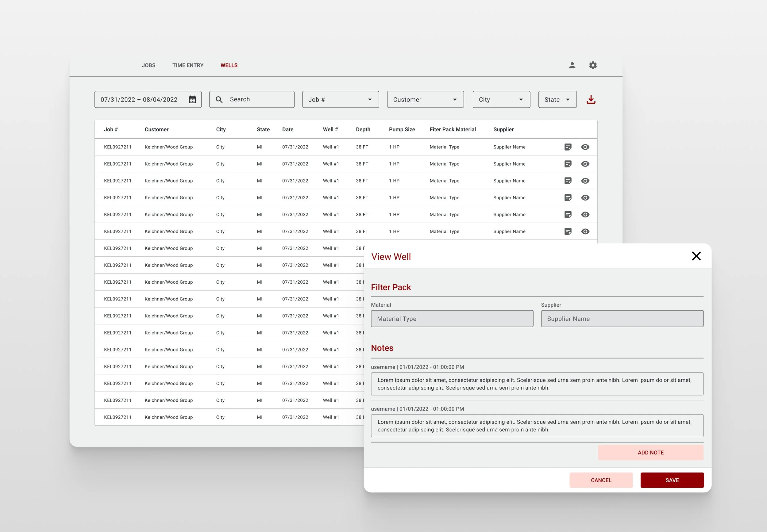This screenshot has width=767, height=532.
Task: Open the TIME ENTRY tab
Action: (x=188, y=65)
